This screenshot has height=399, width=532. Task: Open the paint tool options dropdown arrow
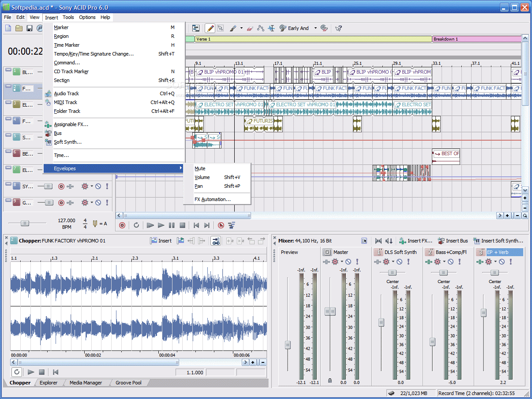coord(241,28)
